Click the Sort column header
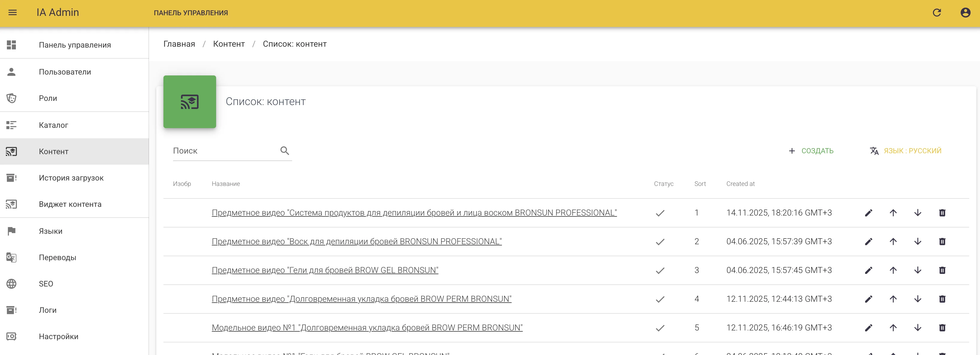Viewport: 980px width, 355px height. [700, 184]
